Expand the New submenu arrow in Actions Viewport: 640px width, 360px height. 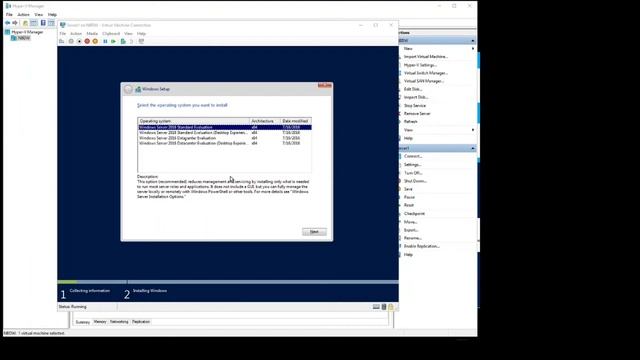point(473,49)
